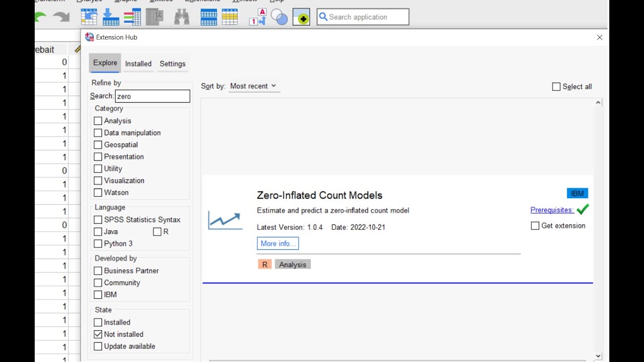Open Find with the binoculars icon

[x=182, y=17]
